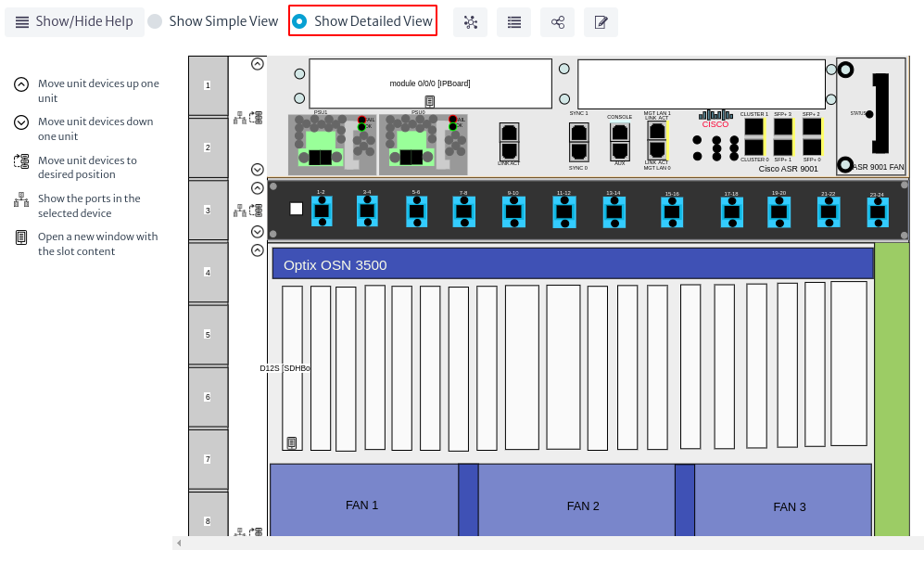Select the FAN 3 module
924x563 pixels.
[x=783, y=500]
